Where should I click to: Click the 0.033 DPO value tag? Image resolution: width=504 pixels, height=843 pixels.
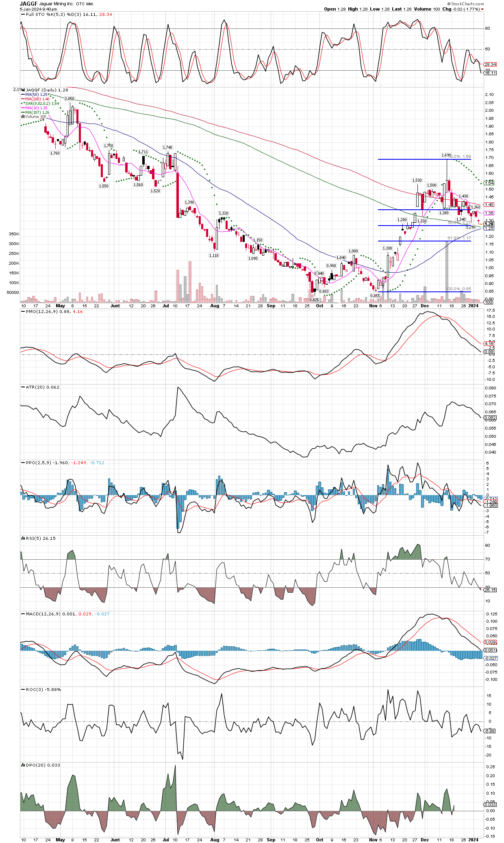coord(491,804)
